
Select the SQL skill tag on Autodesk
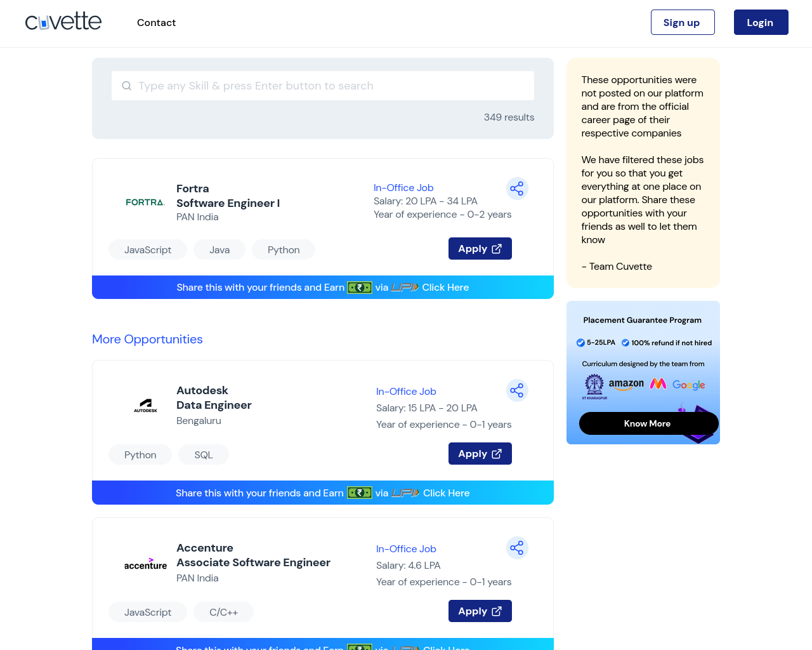pos(204,455)
